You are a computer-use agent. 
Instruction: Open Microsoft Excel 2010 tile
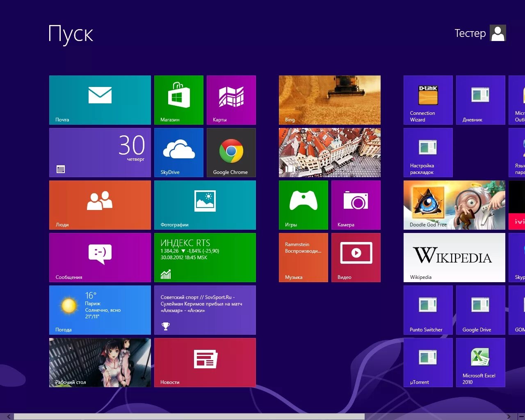click(481, 363)
